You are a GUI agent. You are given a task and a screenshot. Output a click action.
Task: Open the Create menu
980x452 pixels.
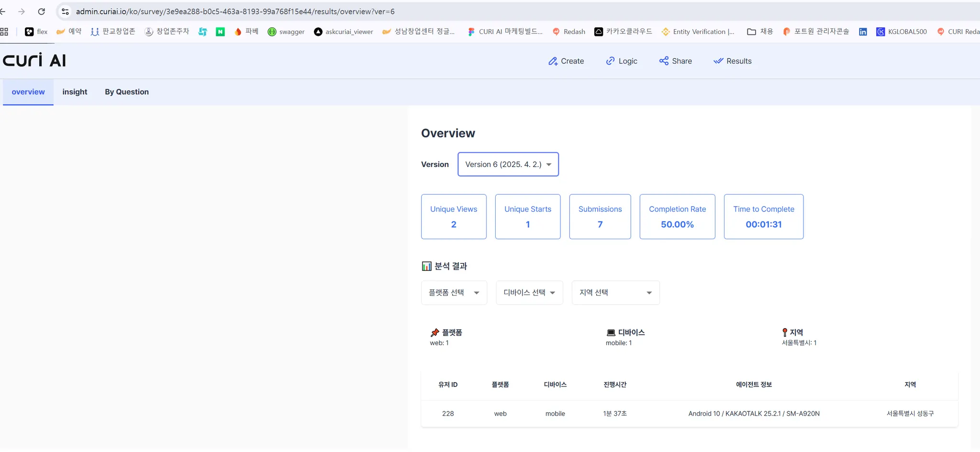(x=566, y=61)
